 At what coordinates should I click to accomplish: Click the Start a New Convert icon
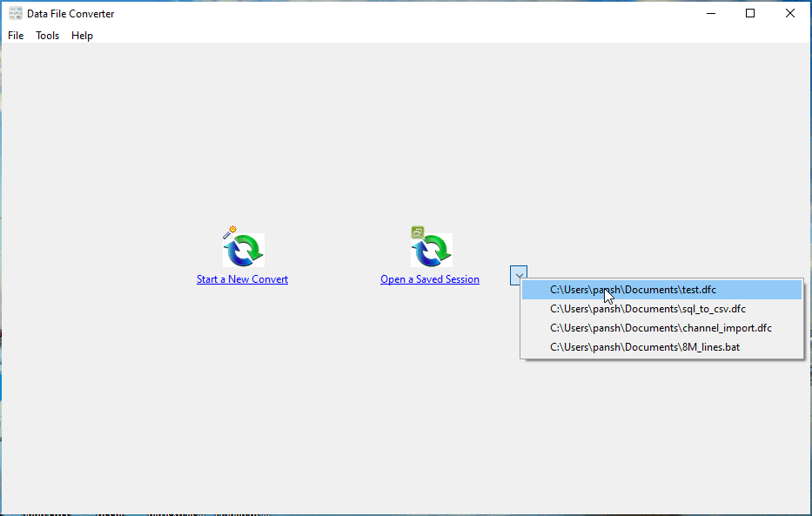(x=244, y=251)
